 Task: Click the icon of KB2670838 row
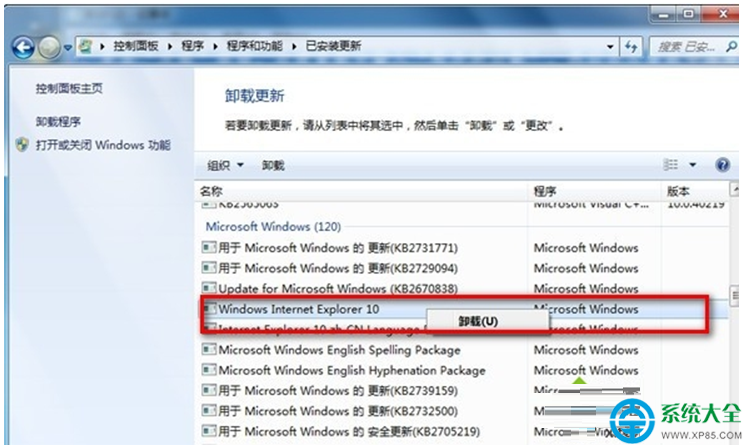coord(209,288)
